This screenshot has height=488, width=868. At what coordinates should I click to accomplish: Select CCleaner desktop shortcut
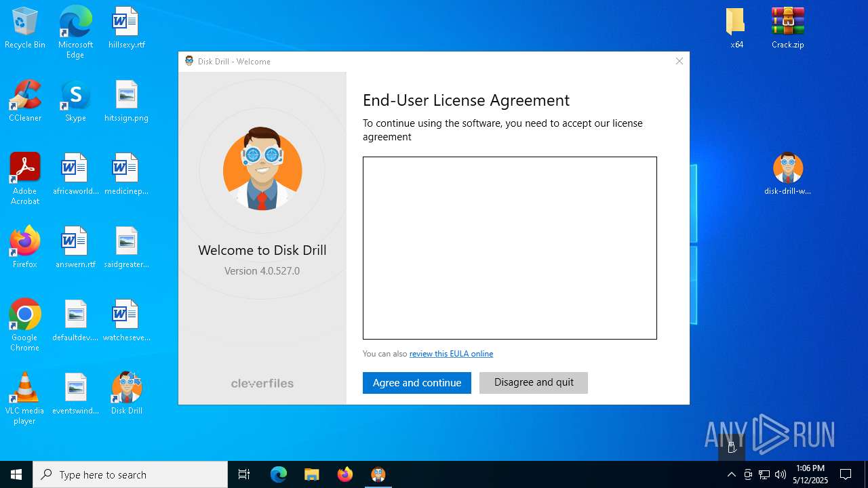pos(24,102)
